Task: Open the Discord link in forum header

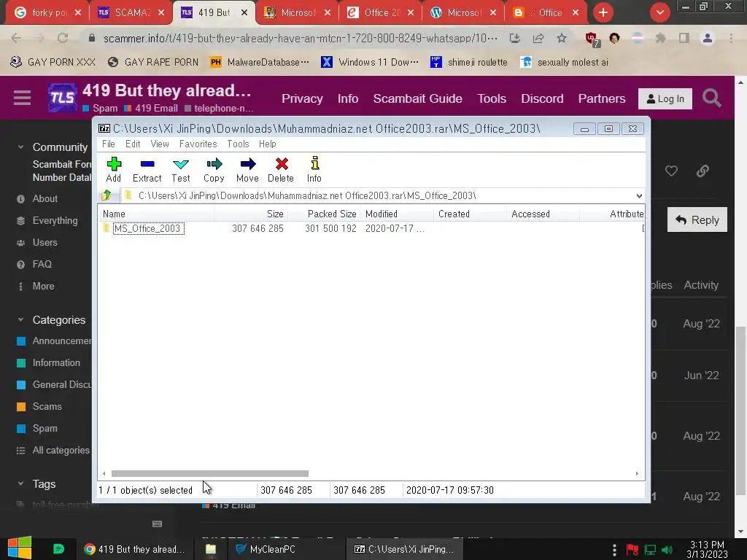Action: [x=542, y=98]
